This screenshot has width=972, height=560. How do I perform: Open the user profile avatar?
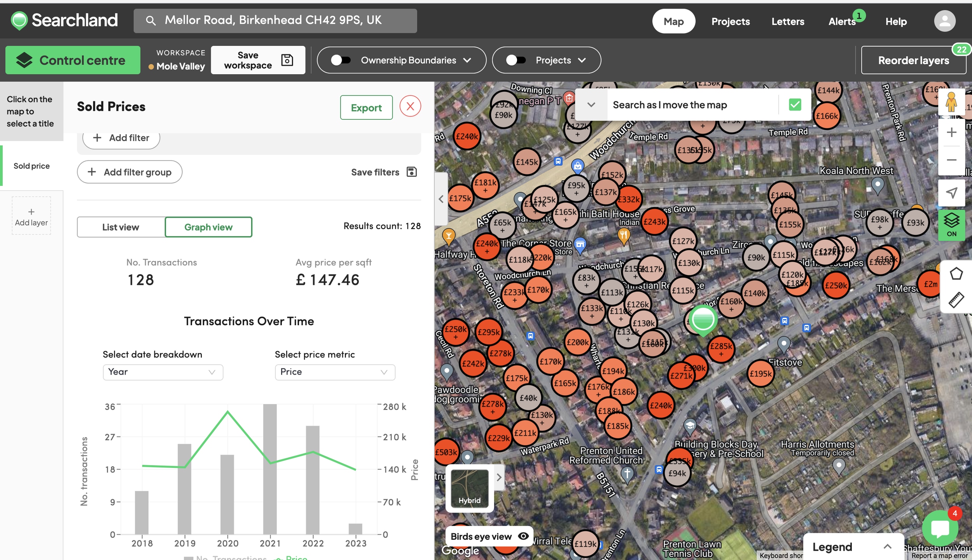[944, 21]
